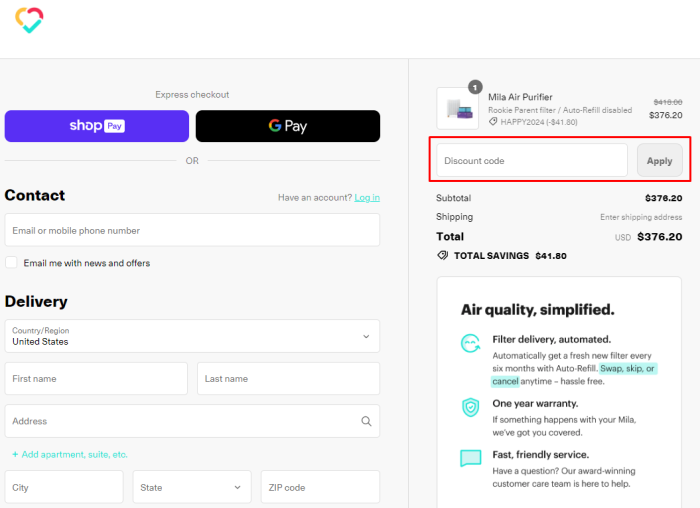Screen dimensions: 700x508
Task: Focus the City field
Action: point(64,487)
